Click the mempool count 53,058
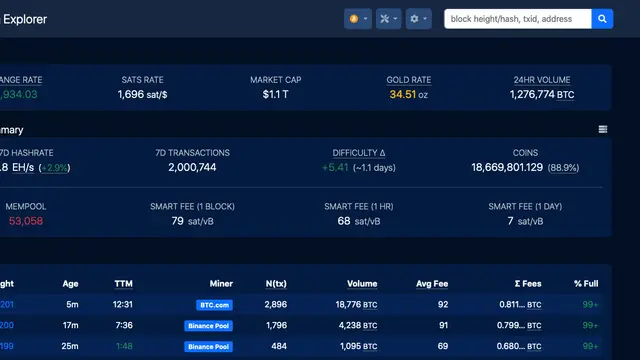 click(x=26, y=221)
